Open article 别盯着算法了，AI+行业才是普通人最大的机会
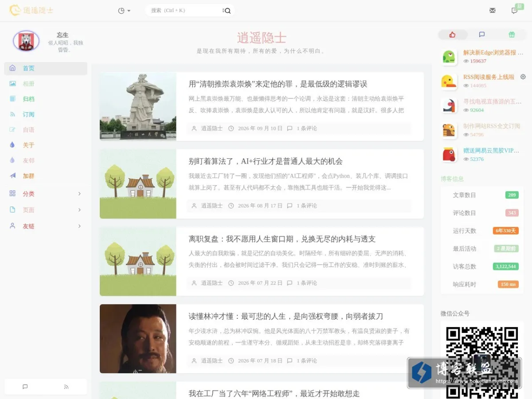The image size is (532, 399). pyautogui.click(x=266, y=161)
